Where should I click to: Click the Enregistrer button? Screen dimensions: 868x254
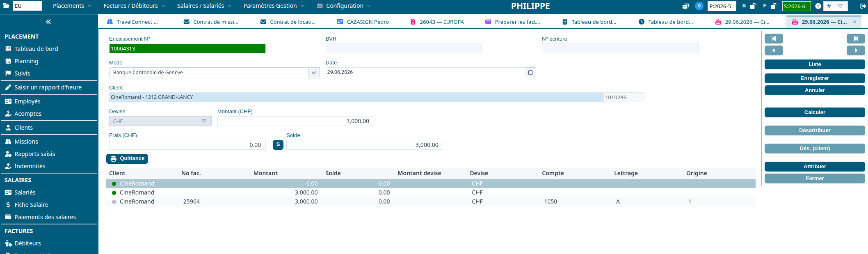[x=815, y=78]
